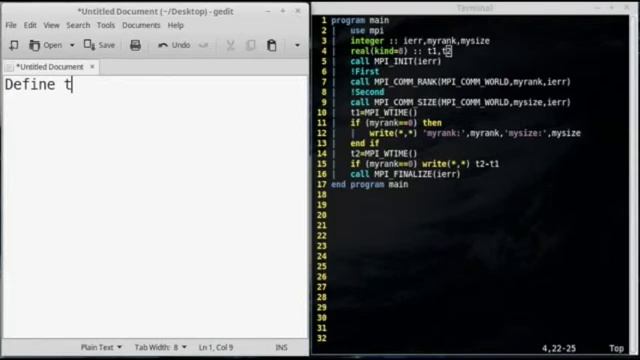Viewport: 640px width, 360px height.
Task: Open the File menu in gedit
Action: tap(11, 25)
